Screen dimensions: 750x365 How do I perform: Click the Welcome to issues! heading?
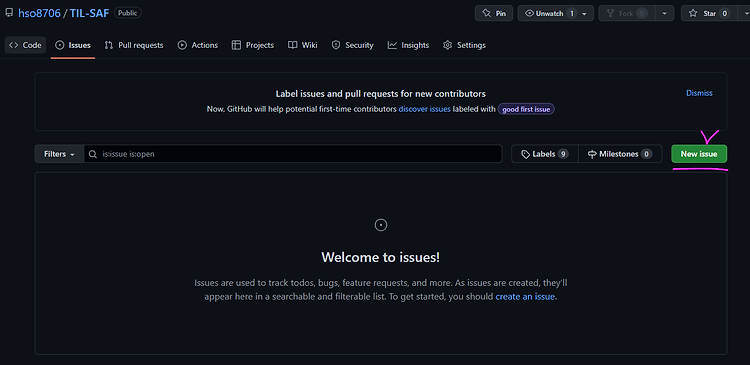click(x=381, y=257)
